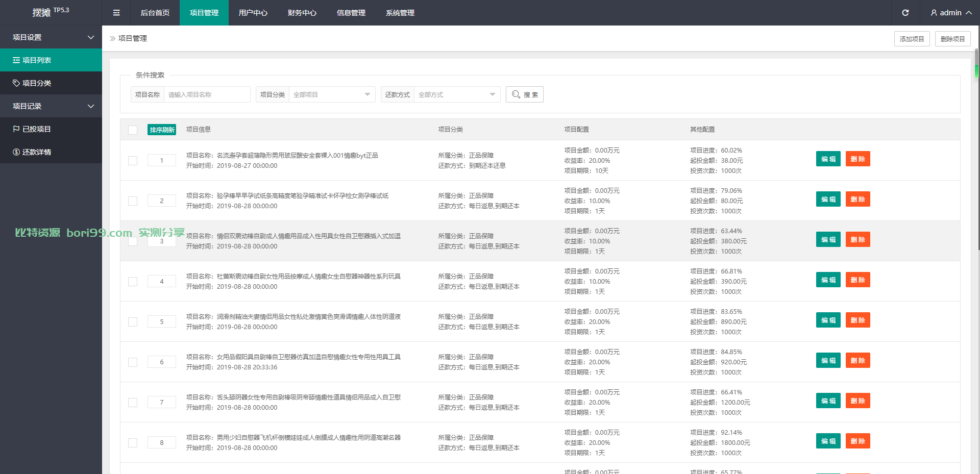Click the breadcrumb double-arrow icon

coord(113,38)
